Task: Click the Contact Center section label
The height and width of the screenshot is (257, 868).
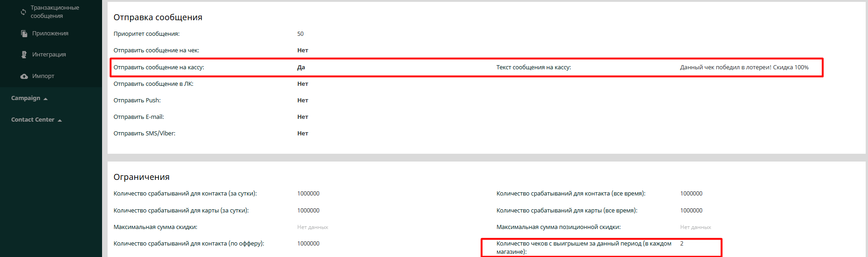Action: 33,120
